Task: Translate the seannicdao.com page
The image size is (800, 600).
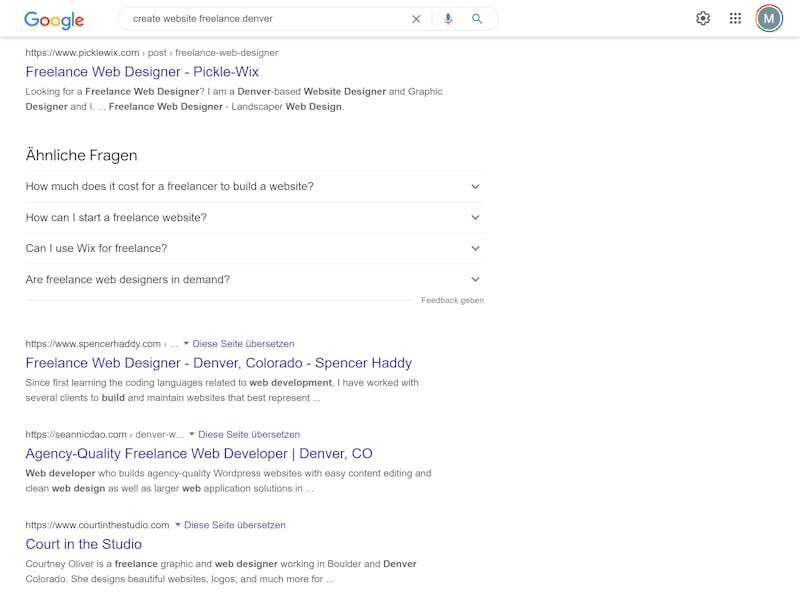Action: click(249, 435)
